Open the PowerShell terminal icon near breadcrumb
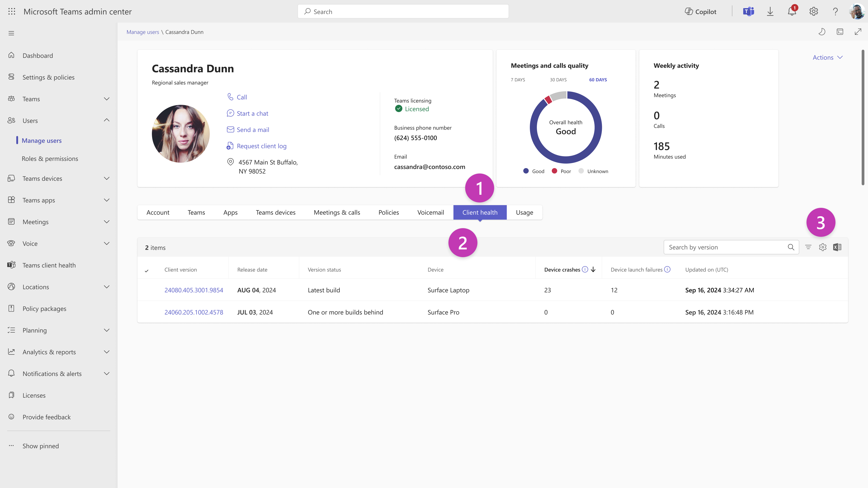 click(x=840, y=32)
